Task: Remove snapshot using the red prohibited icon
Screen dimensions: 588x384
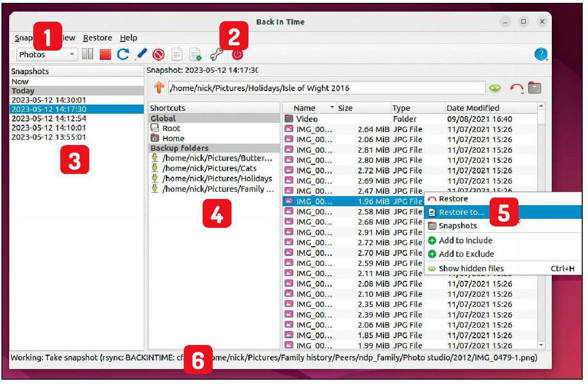Action: pyautogui.click(x=159, y=55)
